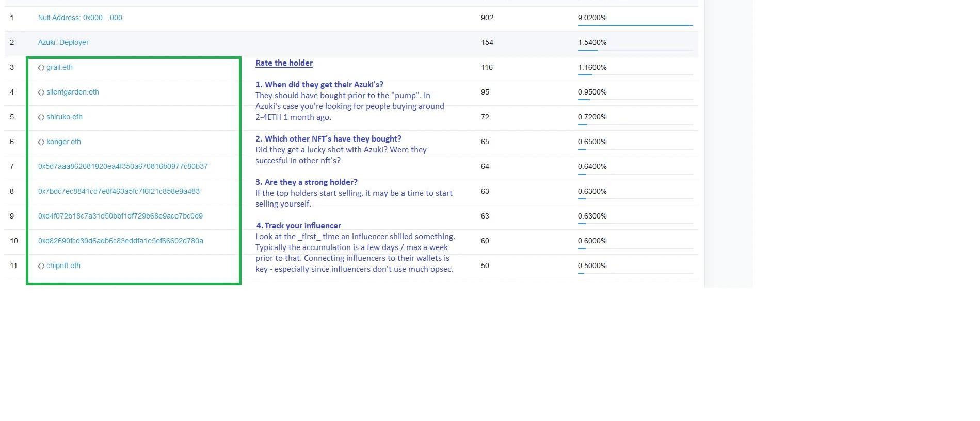980x421 pixels.
Task: Click the 902 quantity for Null Address
Action: click(x=487, y=18)
